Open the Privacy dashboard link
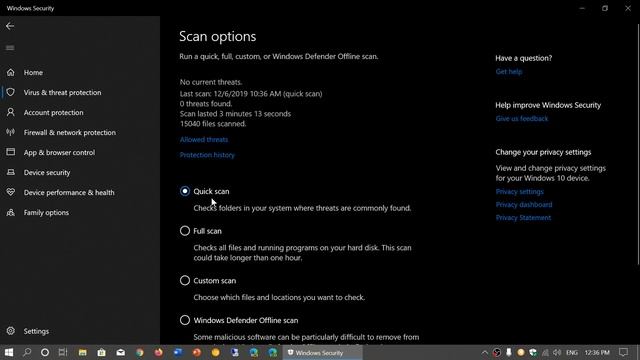This screenshot has width=640, height=360. (x=524, y=204)
